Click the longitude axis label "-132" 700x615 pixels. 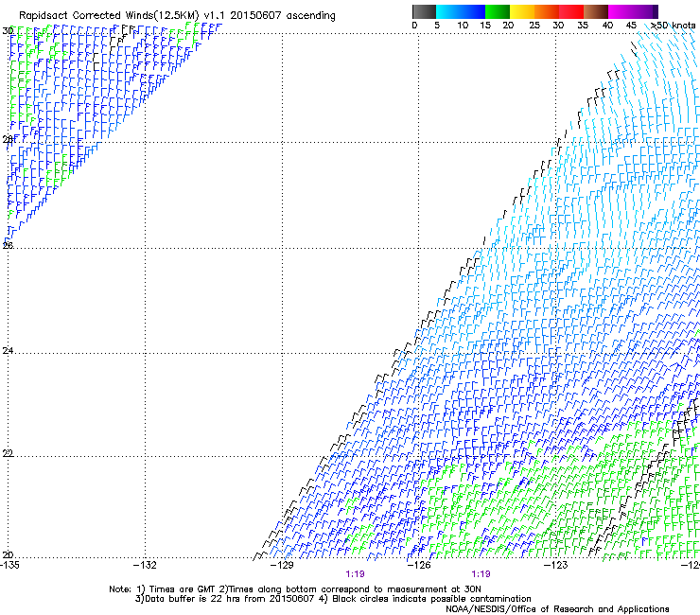click(145, 565)
